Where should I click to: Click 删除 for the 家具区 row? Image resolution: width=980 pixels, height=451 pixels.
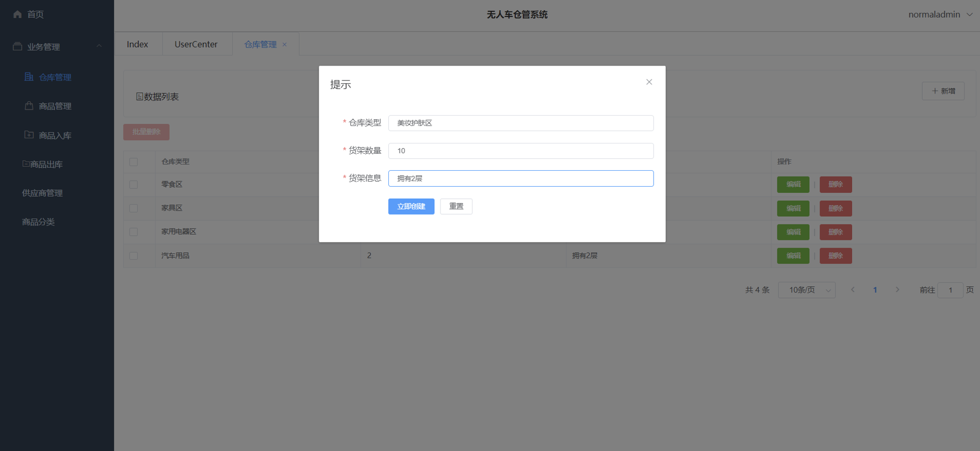pos(836,208)
